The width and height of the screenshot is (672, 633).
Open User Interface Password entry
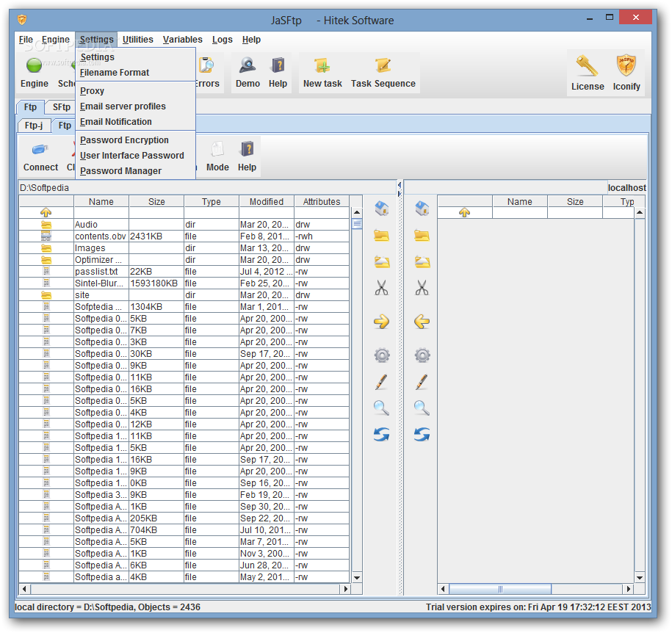135,156
